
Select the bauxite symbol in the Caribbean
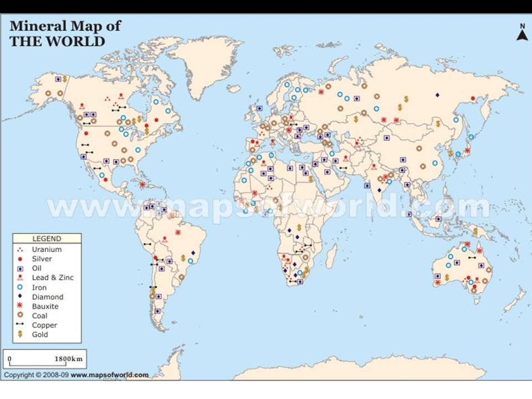pyautogui.click(x=142, y=185)
